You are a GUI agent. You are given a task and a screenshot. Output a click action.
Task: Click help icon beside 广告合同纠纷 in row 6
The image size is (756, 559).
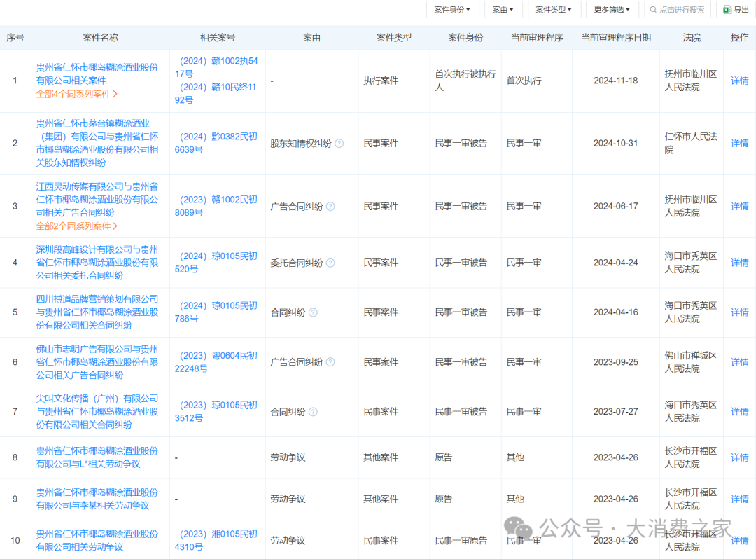pos(330,362)
